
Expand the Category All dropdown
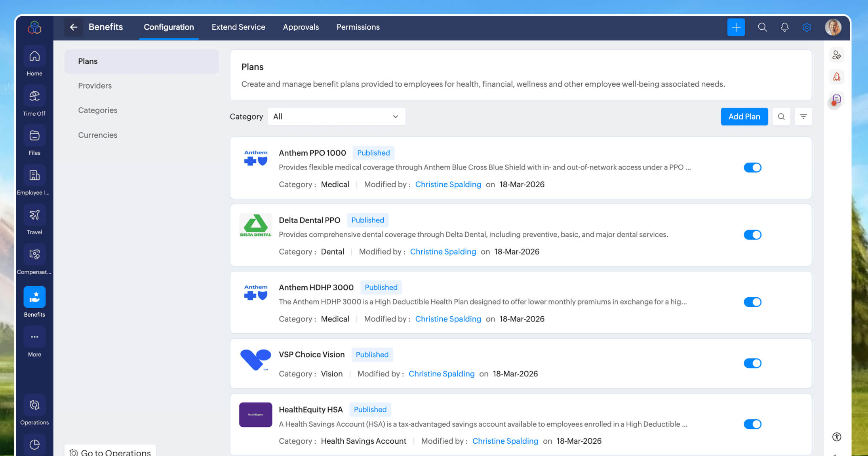(336, 116)
